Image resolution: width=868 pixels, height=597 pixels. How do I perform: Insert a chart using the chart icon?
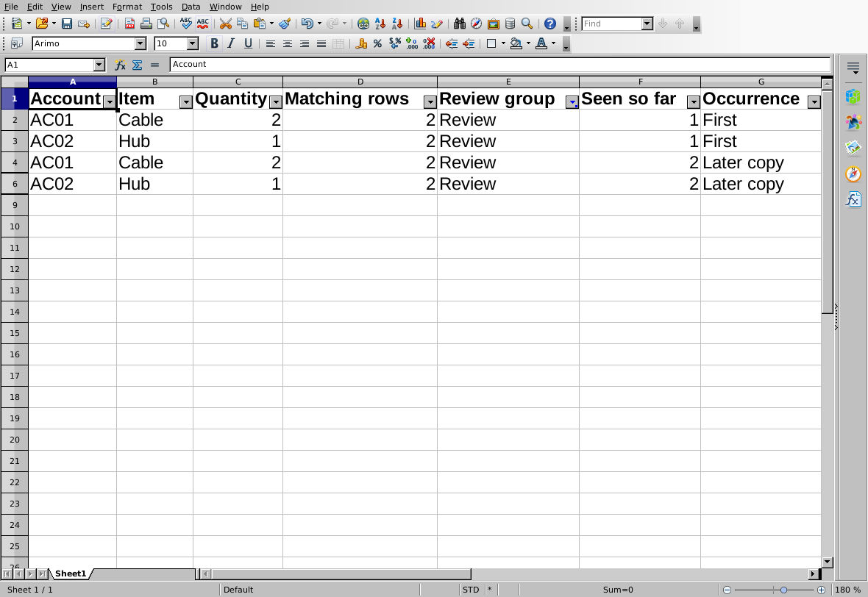(420, 24)
